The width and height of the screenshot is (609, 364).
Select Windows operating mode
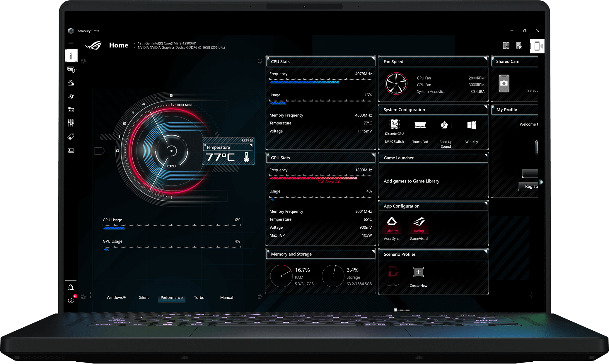(116, 298)
